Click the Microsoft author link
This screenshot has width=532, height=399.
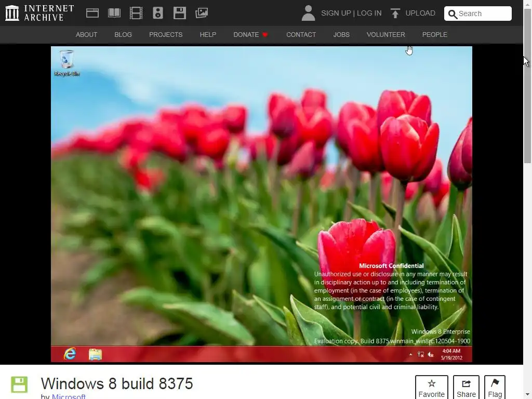pyautogui.click(x=69, y=396)
